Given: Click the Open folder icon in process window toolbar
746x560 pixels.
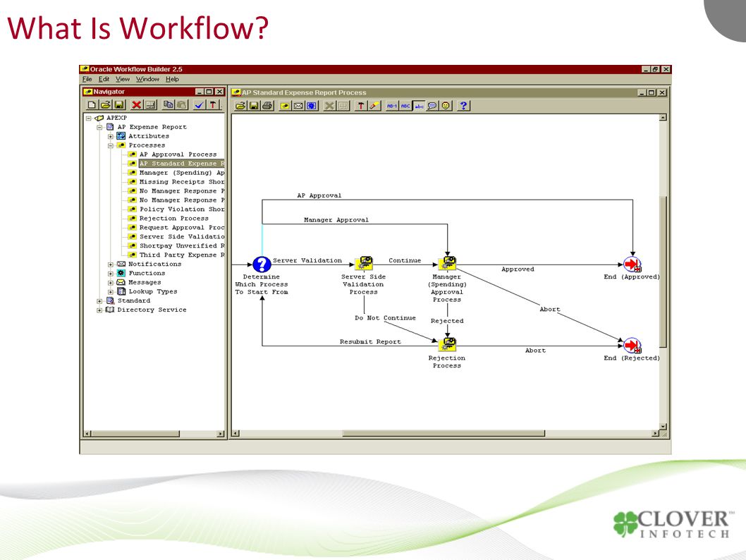Looking at the screenshot, I should (x=240, y=106).
